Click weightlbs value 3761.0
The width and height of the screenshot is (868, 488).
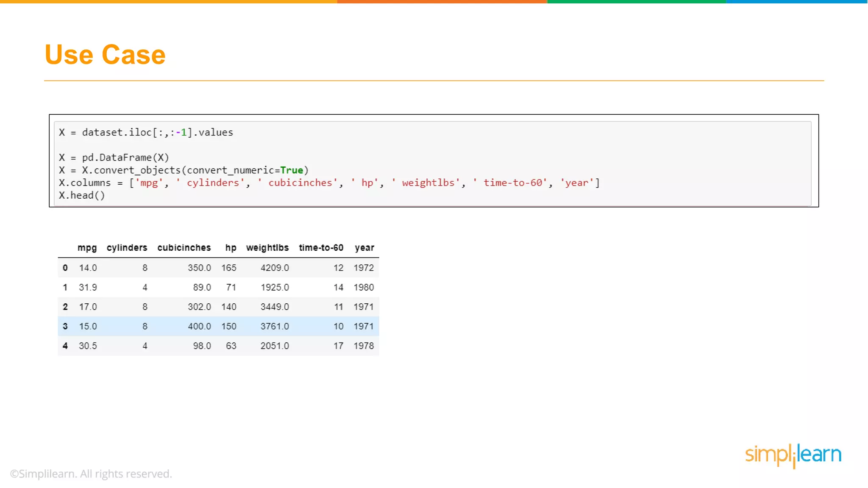(275, 326)
